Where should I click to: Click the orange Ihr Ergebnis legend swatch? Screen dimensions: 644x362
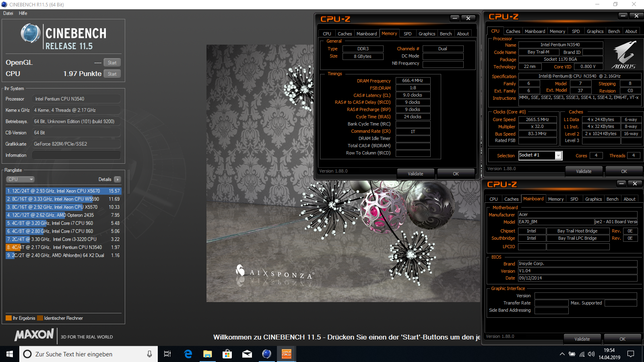tap(8, 318)
